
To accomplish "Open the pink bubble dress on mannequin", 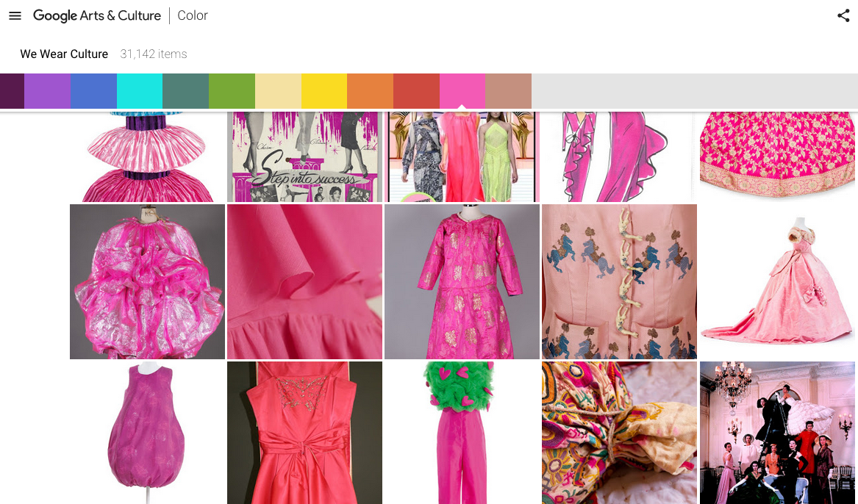I will click(147, 432).
